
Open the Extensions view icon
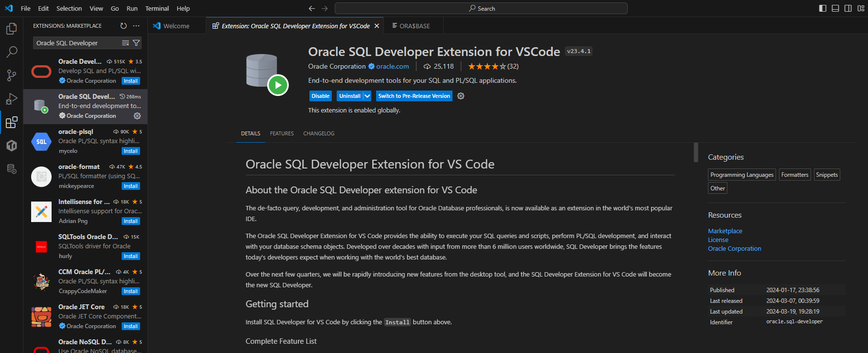pos(12,122)
